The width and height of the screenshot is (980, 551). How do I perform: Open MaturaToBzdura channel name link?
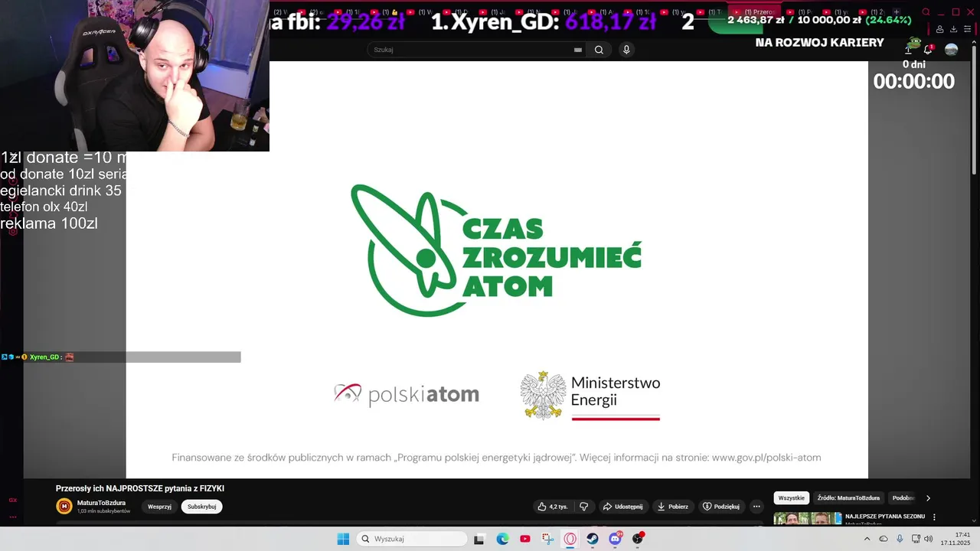[x=101, y=503]
